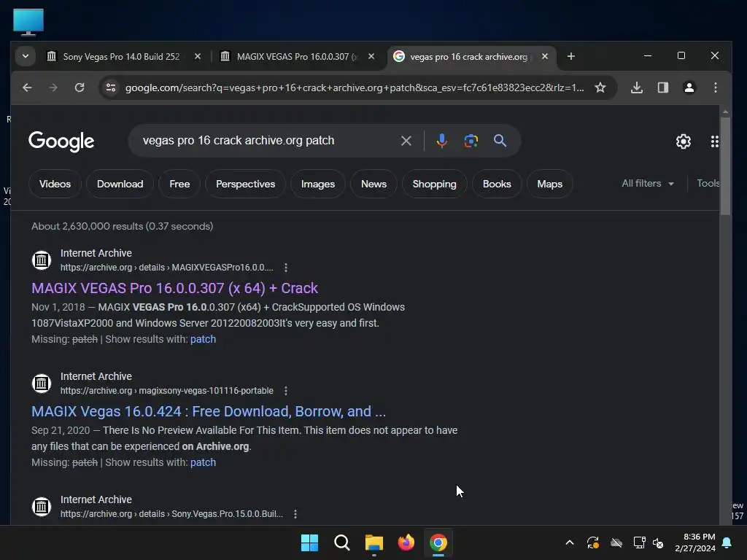Screen dimensions: 747x560
Task: Open Google quick settings gear
Action: [x=683, y=141]
